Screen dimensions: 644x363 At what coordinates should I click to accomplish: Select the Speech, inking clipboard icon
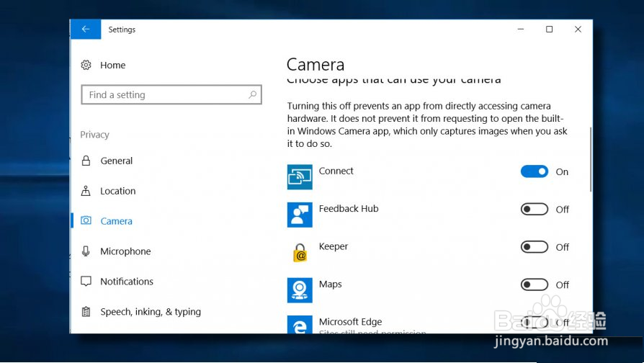(x=86, y=312)
